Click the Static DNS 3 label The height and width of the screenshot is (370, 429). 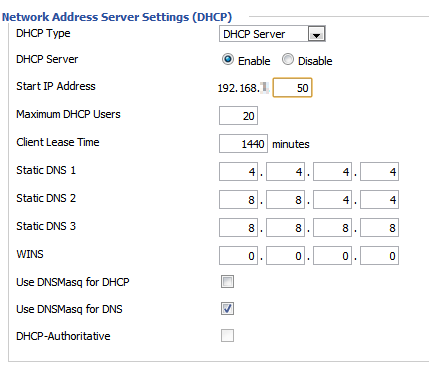point(46,226)
